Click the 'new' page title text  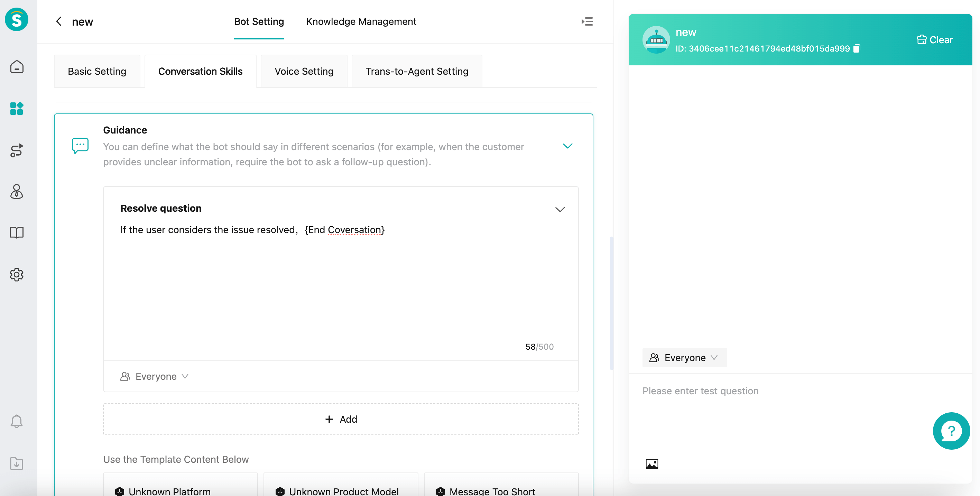82,22
